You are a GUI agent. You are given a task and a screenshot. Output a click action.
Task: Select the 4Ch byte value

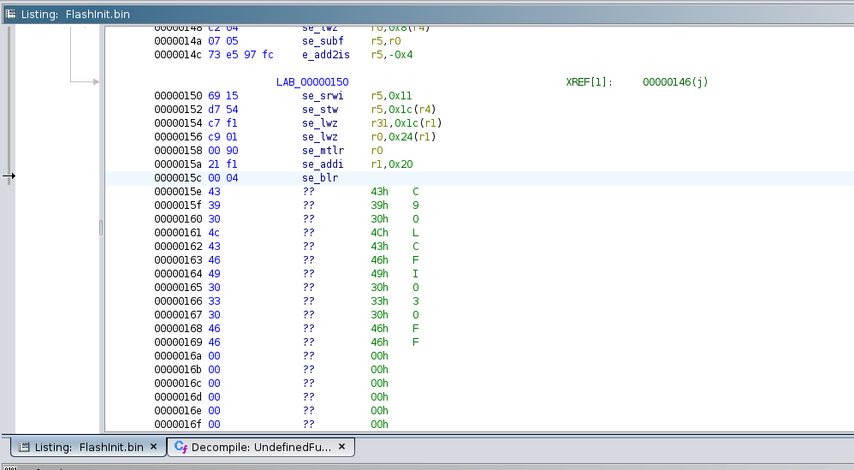coord(379,233)
